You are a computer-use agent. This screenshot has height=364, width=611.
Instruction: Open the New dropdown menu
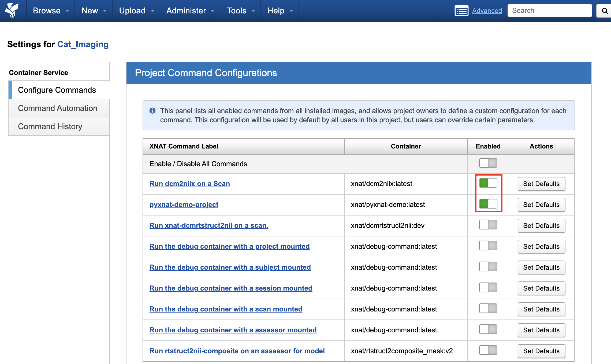coord(94,11)
